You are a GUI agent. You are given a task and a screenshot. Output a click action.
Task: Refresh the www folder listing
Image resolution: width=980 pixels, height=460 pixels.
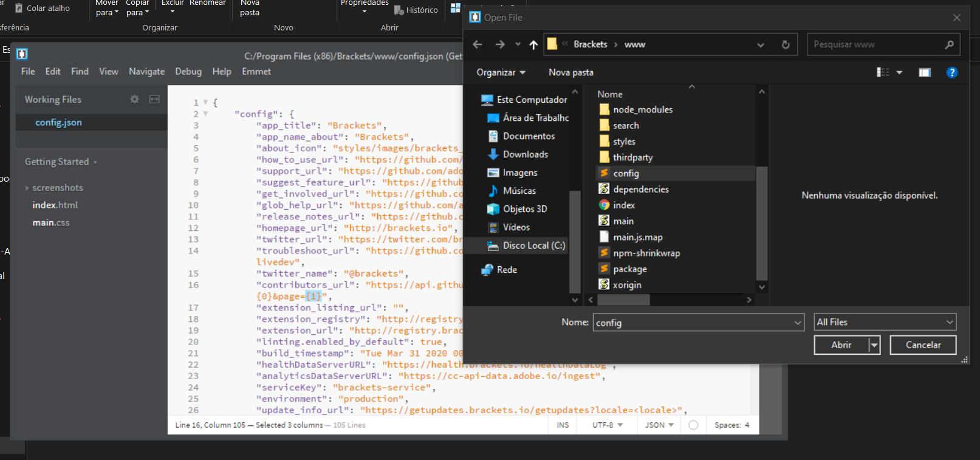tap(786, 44)
